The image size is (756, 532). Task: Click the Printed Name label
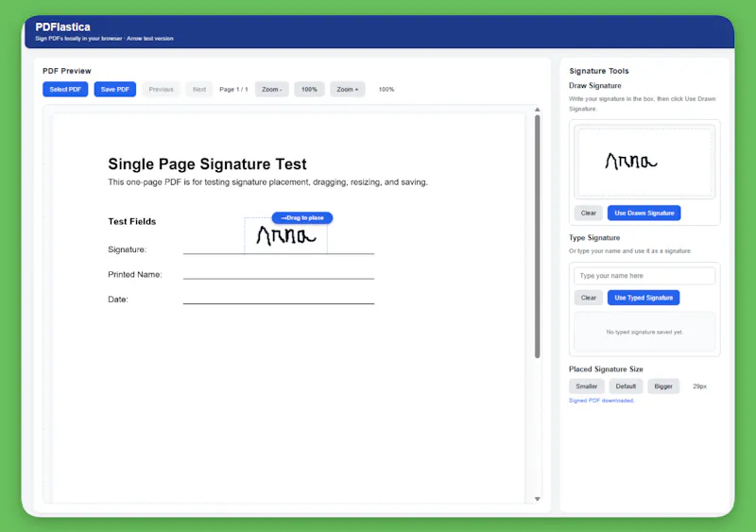point(135,274)
